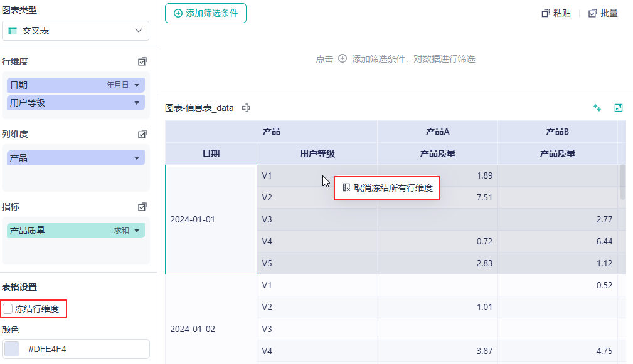
Task: Click the color hex input #DFE4F4
Action: click(x=76, y=349)
